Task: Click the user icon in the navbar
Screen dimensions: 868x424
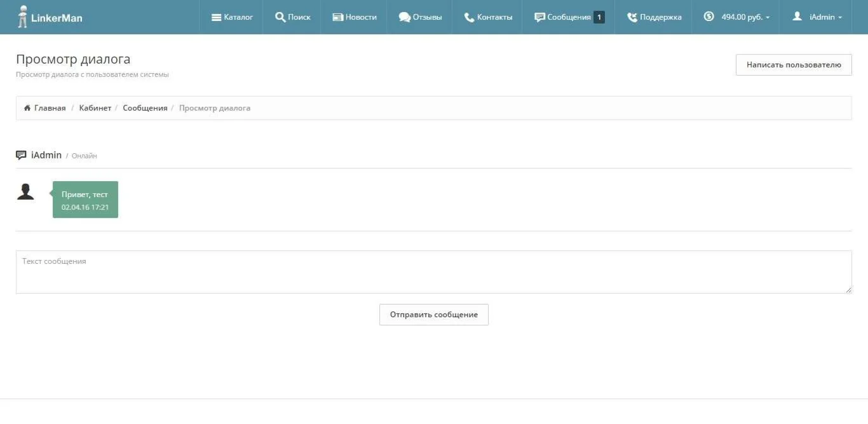Action: pyautogui.click(x=797, y=17)
